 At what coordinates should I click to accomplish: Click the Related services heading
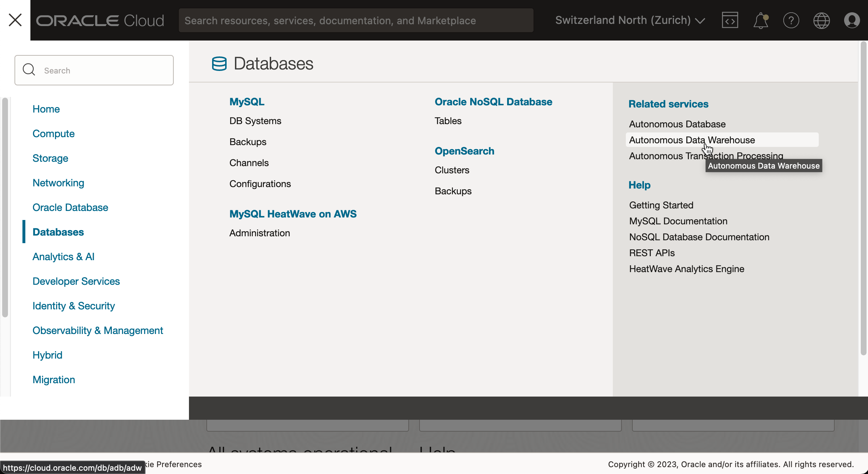point(668,104)
